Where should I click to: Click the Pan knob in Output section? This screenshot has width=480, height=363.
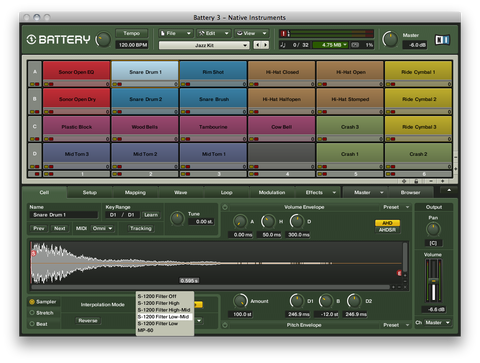click(433, 230)
